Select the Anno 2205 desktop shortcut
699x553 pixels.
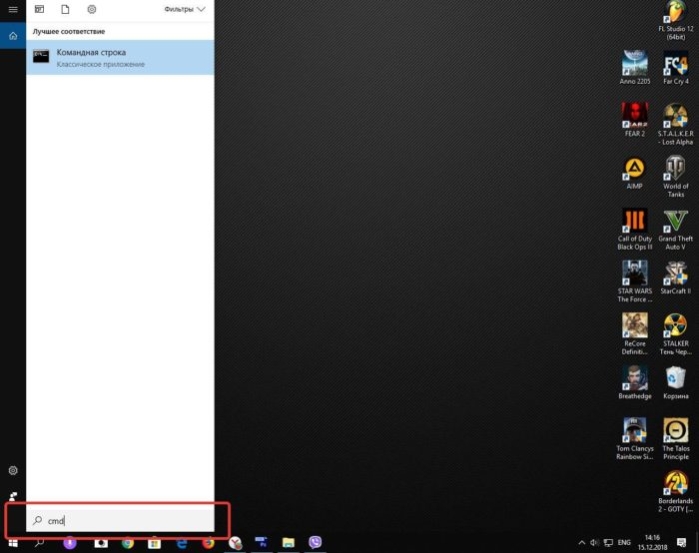(x=635, y=67)
